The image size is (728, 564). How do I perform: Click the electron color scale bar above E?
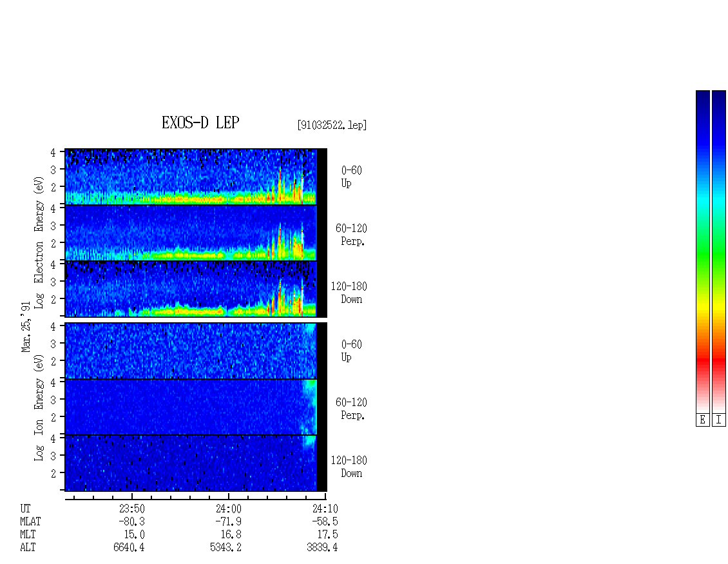(702, 251)
